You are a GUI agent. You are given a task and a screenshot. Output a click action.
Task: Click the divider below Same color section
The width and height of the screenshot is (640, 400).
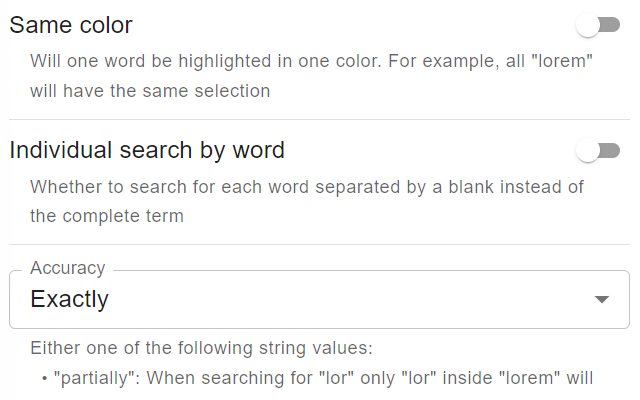[x=320, y=120]
